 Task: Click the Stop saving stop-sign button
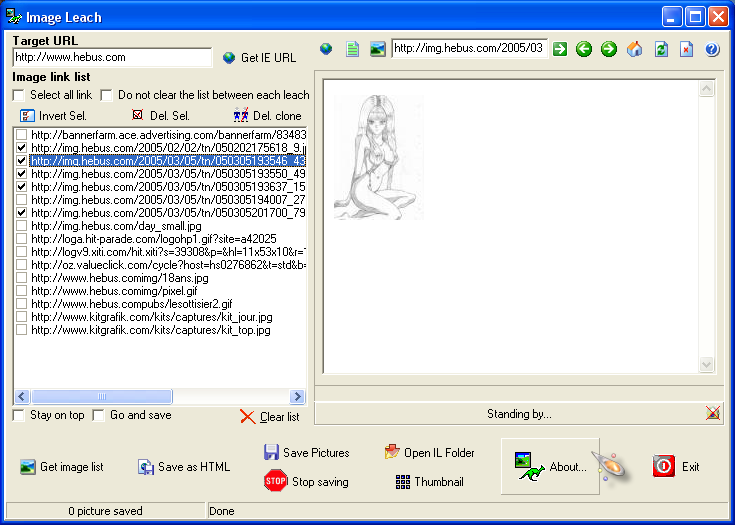tap(307, 482)
